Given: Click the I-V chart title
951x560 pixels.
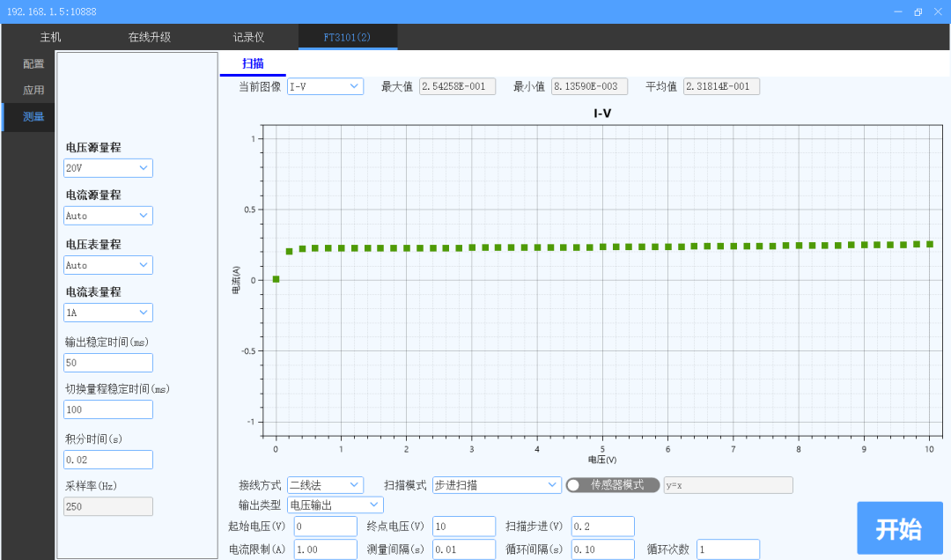Looking at the screenshot, I should pyautogui.click(x=602, y=114).
